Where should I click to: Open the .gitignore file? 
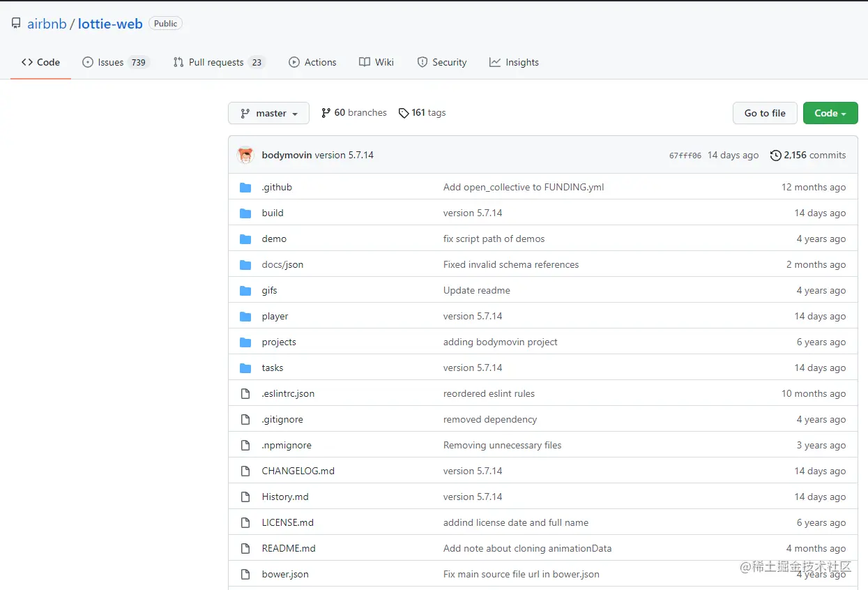coord(282,420)
